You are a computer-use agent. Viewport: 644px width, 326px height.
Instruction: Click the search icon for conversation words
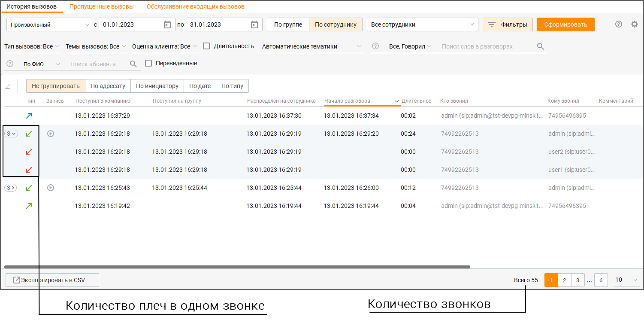(x=541, y=46)
